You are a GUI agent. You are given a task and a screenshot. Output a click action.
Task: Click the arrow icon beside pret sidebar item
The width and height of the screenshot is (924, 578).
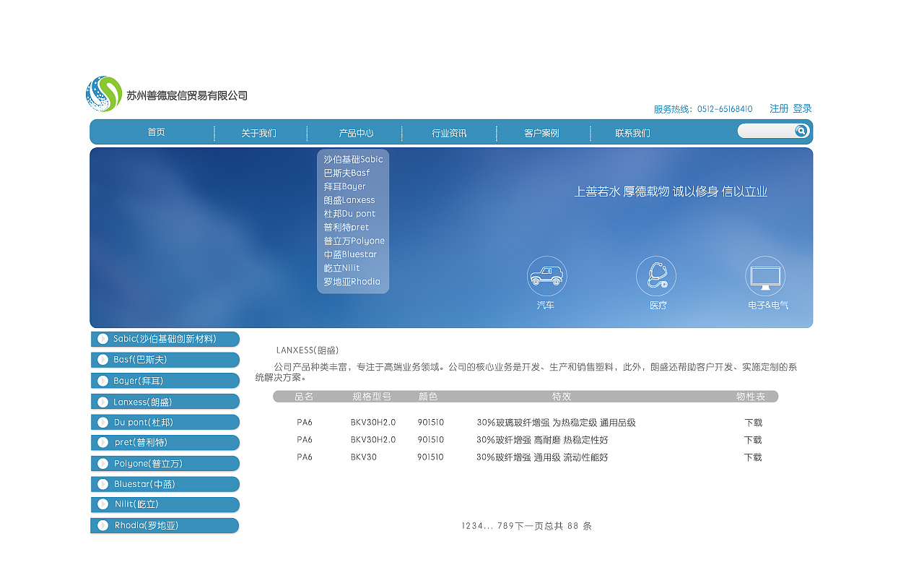pos(103,442)
